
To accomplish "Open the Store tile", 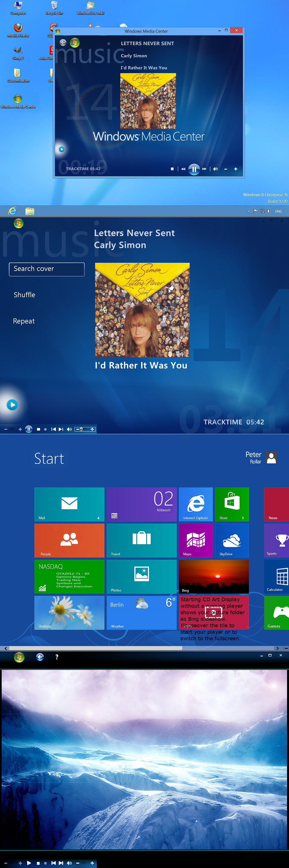I will click(232, 504).
